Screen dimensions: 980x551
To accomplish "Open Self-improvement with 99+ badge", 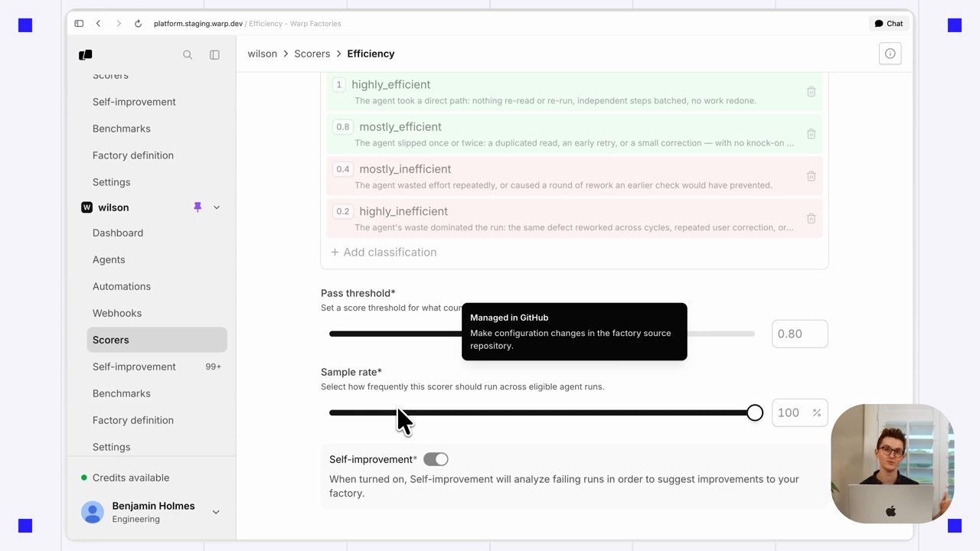I will pos(157,367).
